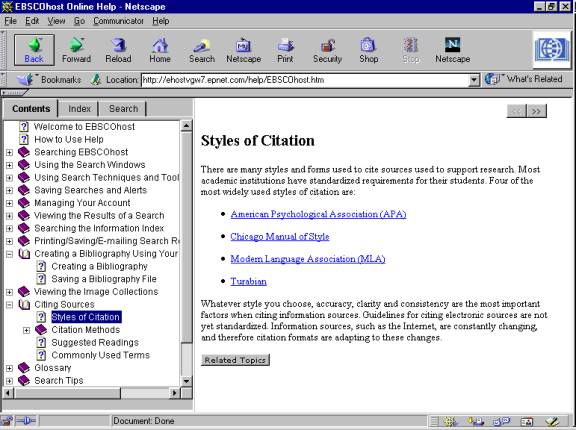Screen dimensions: 576x430
Task: Open the Edit menu
Action: [32, 21]
